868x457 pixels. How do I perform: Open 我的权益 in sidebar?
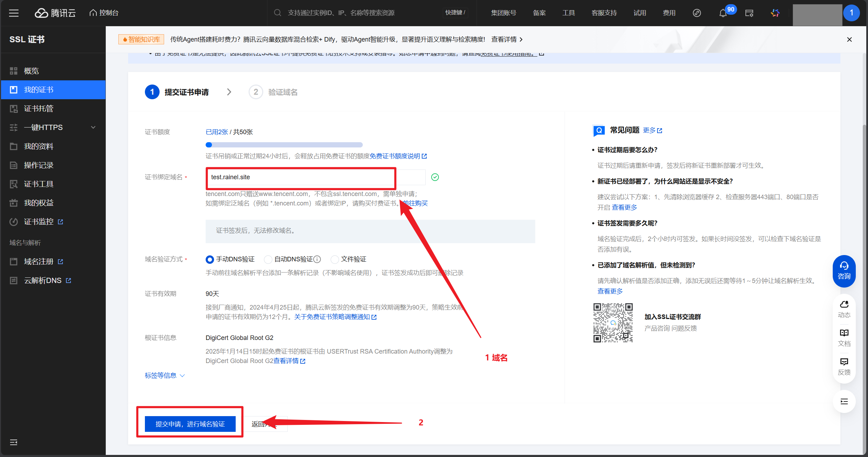point(53,203)
